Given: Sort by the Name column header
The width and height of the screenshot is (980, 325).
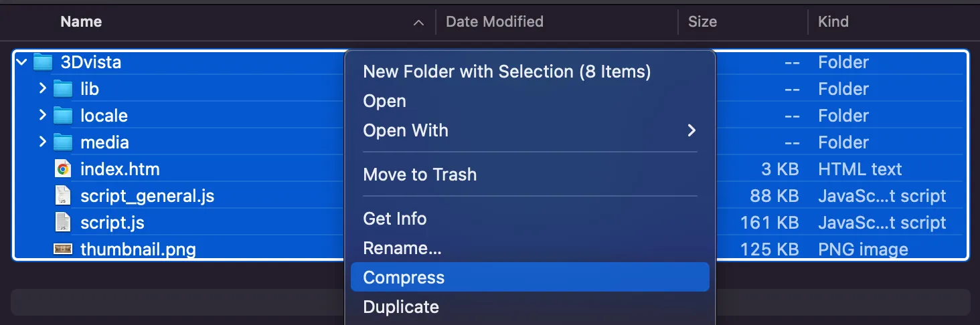Looking at the screenshot, I should [x=81, y=21].
